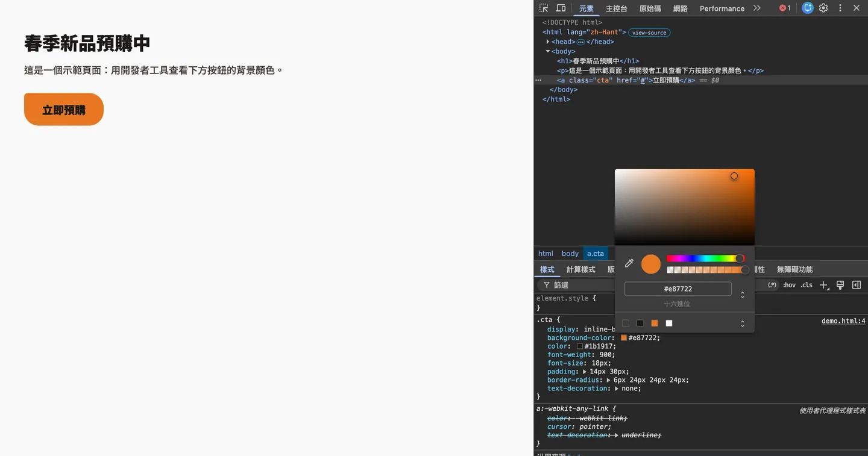Click the 春季新品預購中 page heading
The width and height of the screenshot is (868, 456).
coord(87,43)
